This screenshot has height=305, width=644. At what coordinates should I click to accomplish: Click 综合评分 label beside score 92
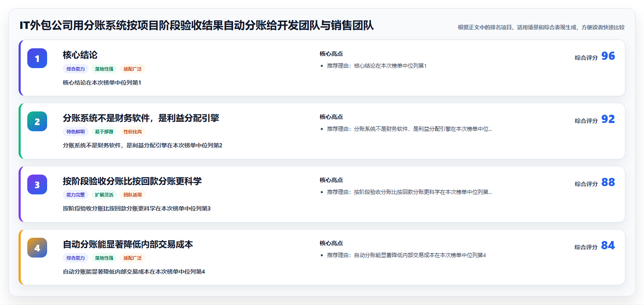(586, 121)
